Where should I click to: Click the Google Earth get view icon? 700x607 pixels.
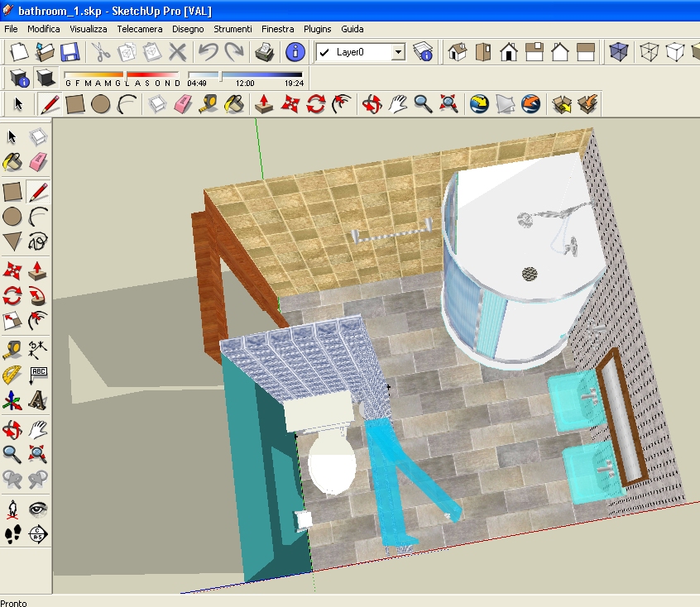point(479,104)
